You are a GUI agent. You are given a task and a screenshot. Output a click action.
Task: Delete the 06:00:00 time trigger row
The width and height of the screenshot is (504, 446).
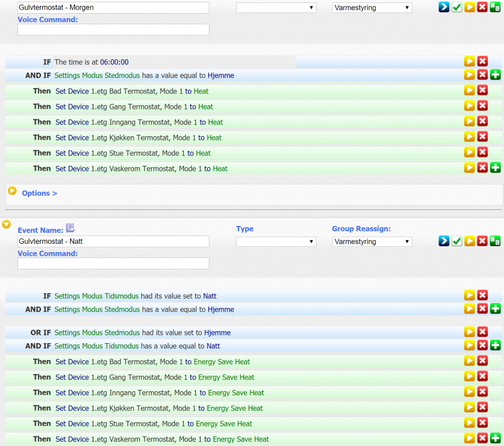[x=482, y=61]
